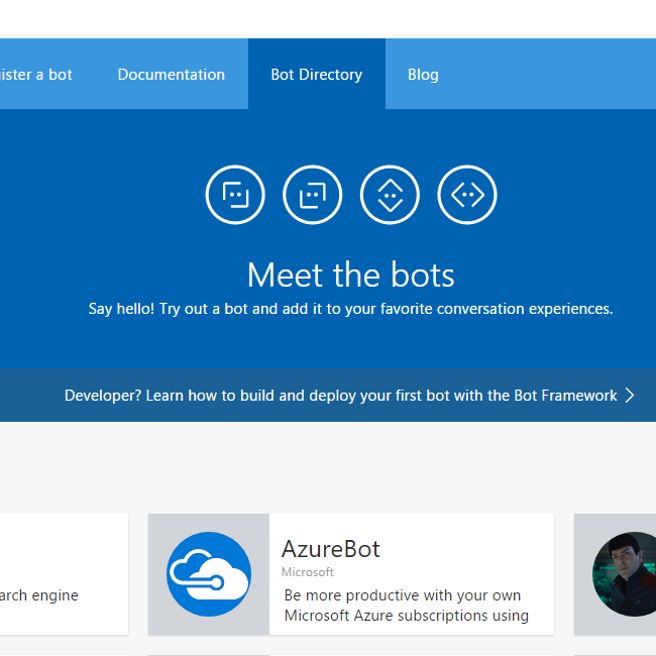Click the Microsoft publisher label under AzureBot
Screen dimensions: 656x656
(308, 572)
